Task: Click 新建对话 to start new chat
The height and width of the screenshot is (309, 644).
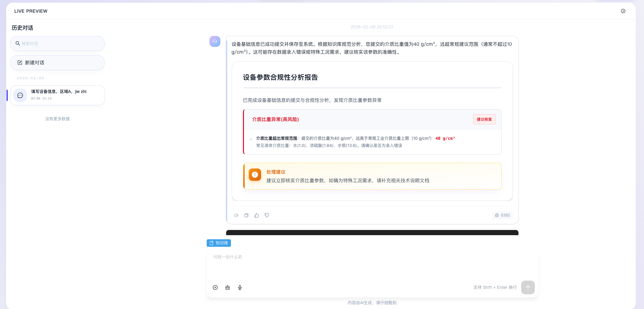Action: pyautogui.click(x=57, y=63)
